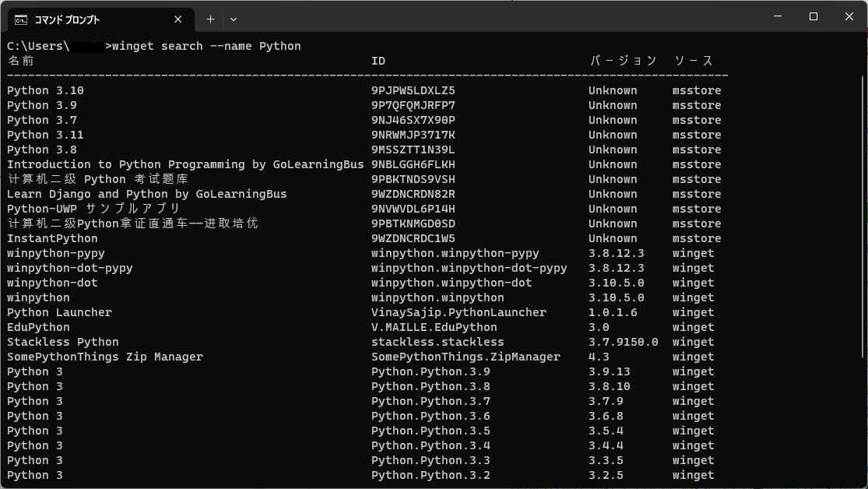This screenshot has height=489, width=868.
Task: Click the 计算机二级Python拿证直通车 entry
Action: click(133, 223)
